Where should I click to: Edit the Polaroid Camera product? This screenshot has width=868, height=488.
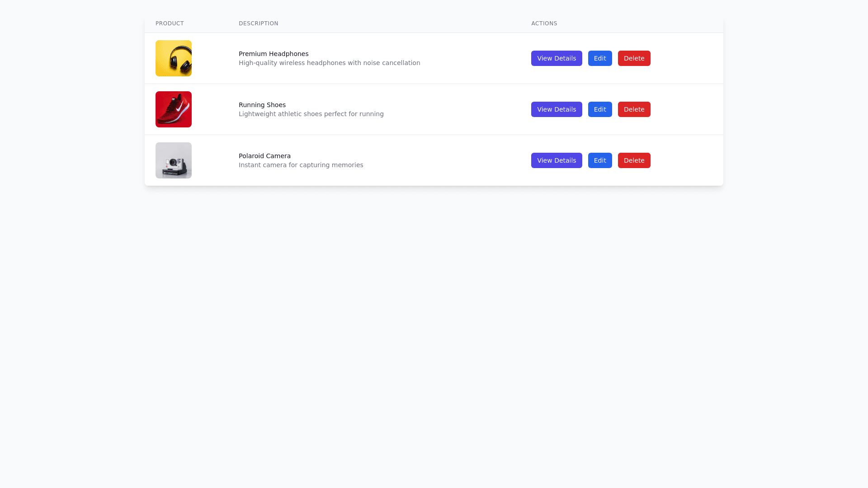tap(600, 160)
